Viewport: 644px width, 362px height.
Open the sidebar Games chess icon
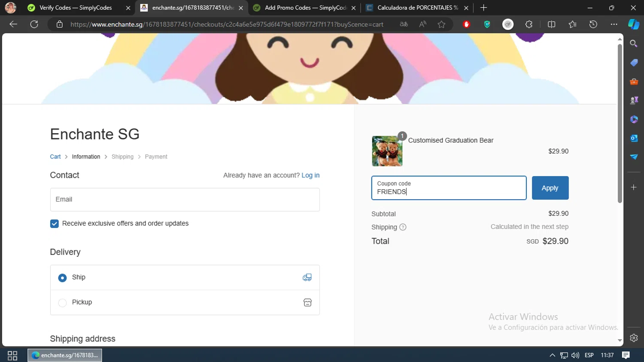coord(634,100)
